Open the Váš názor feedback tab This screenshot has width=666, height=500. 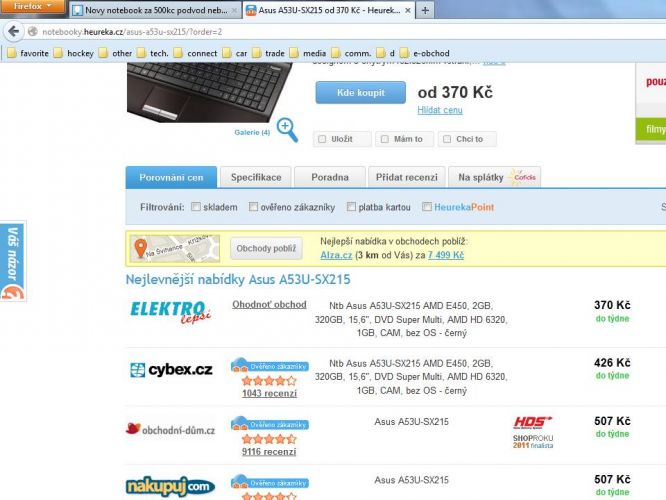click(13, 261)
